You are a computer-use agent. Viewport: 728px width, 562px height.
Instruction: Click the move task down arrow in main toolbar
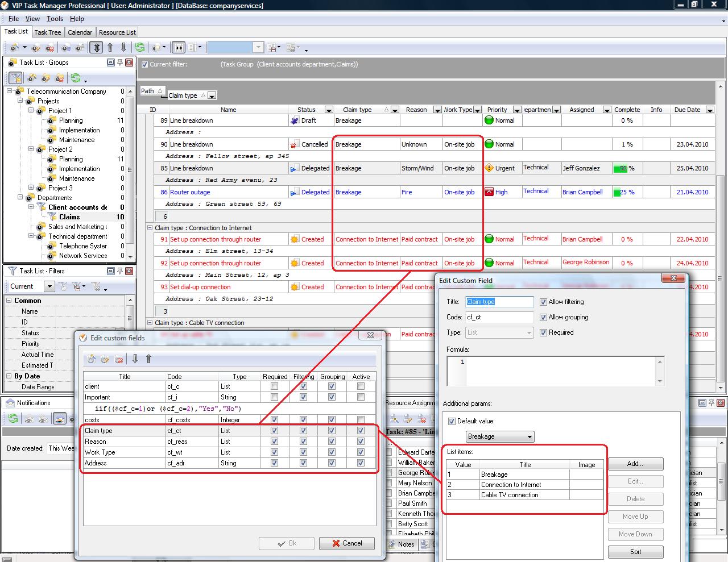[x=123, y=48]
